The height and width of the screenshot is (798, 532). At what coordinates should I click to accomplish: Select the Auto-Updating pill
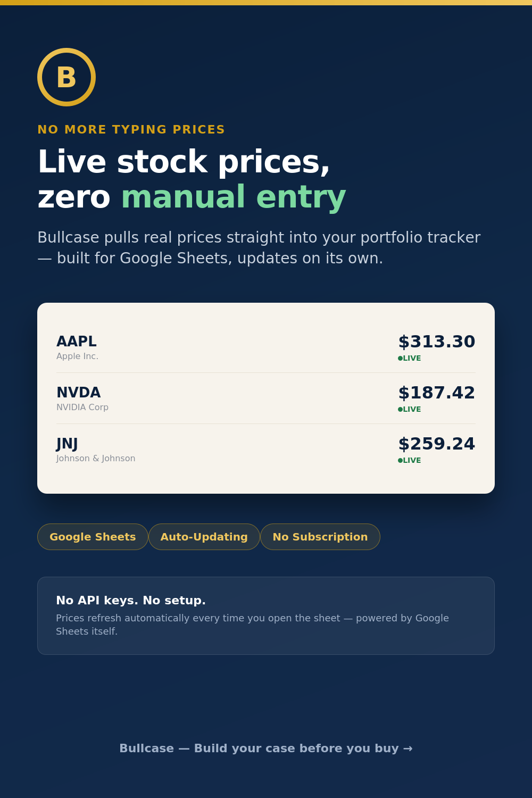(204, 537)
